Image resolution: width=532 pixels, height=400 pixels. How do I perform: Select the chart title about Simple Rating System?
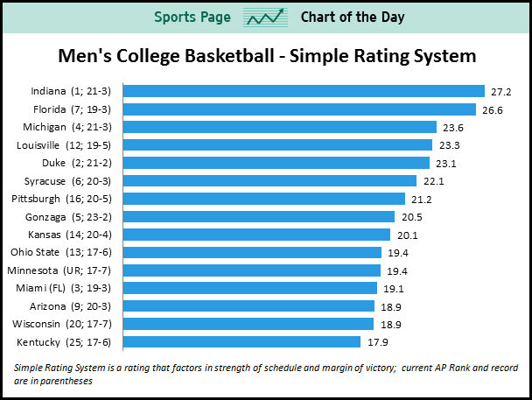click(x=266, y=56)
